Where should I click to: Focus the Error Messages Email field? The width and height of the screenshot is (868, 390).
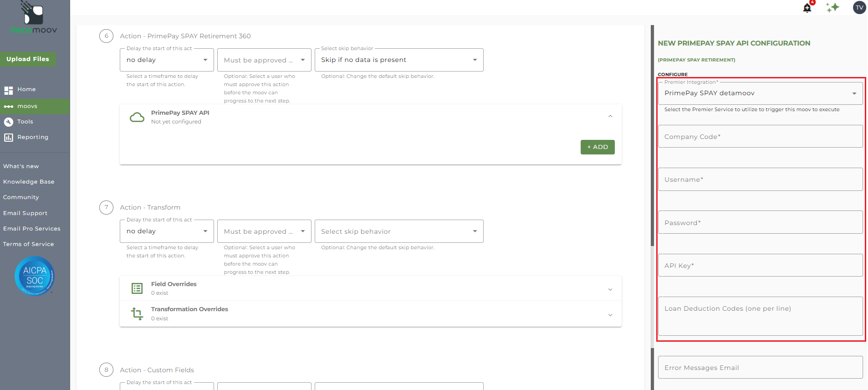tap(760, 367)
